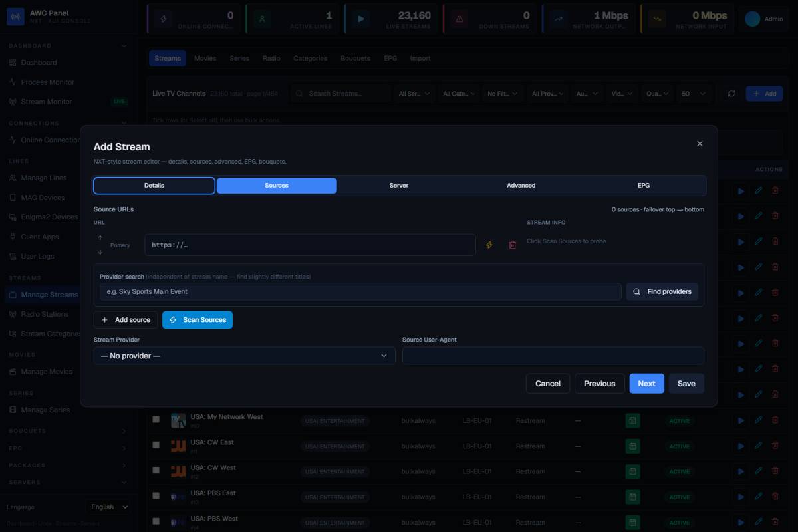Open the Advanced tab
This screenshot has height=532, width=798.
pyautogui.click(x=521, y=186)
